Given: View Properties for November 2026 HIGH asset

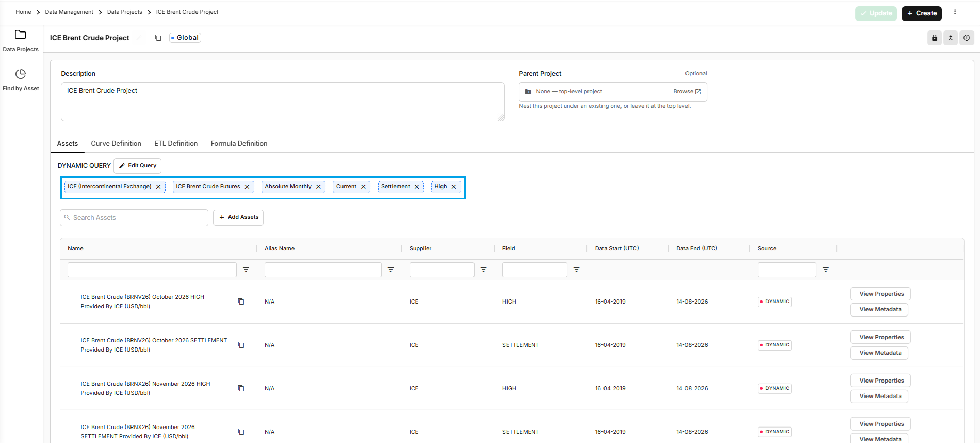Looking at the screenshot, I should [880, 381].
